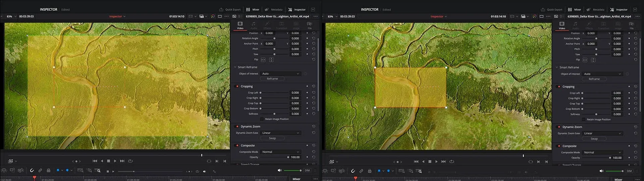Open red Inspector title dropdown, left viewer
This screenshot has width=644, height=181.
click(x=117, y=16)
